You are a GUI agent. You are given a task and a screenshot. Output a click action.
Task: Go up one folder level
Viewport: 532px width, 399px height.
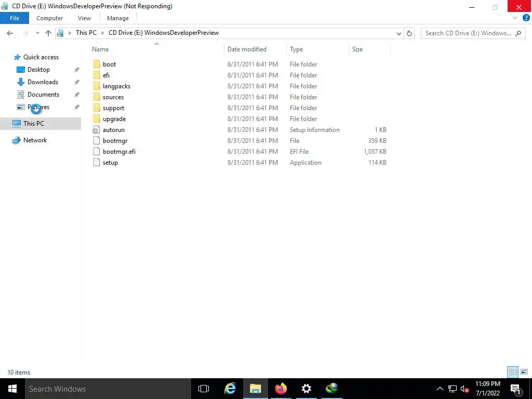[x=48, y=33]
